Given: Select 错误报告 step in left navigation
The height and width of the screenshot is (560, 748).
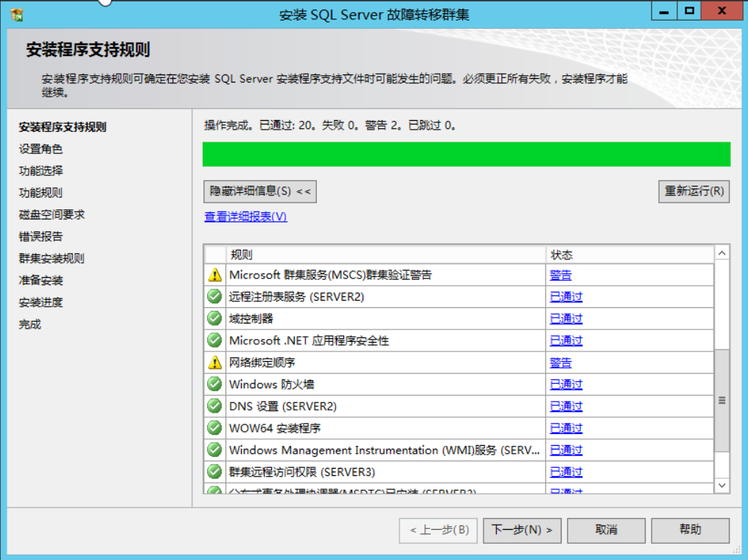Looking at the screenshot, I should click(x=41, y=237).
